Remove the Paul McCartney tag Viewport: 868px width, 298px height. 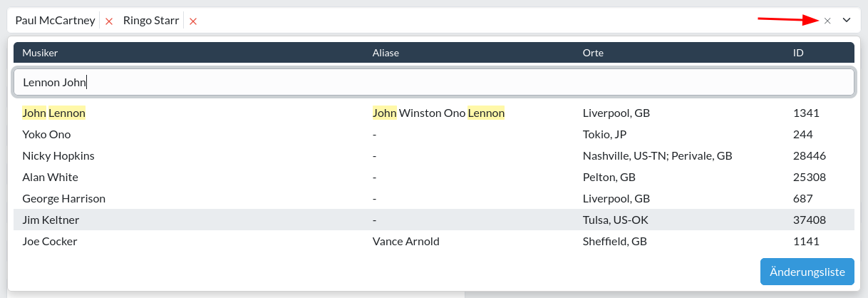pyautogui.click(x=109, y=21)
